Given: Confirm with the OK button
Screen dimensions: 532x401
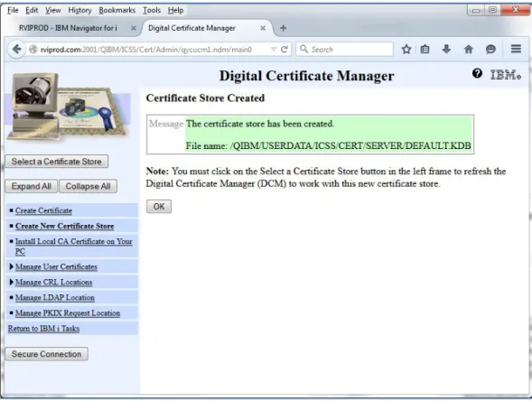Looking at the screenshot, I should pos(159,207).
